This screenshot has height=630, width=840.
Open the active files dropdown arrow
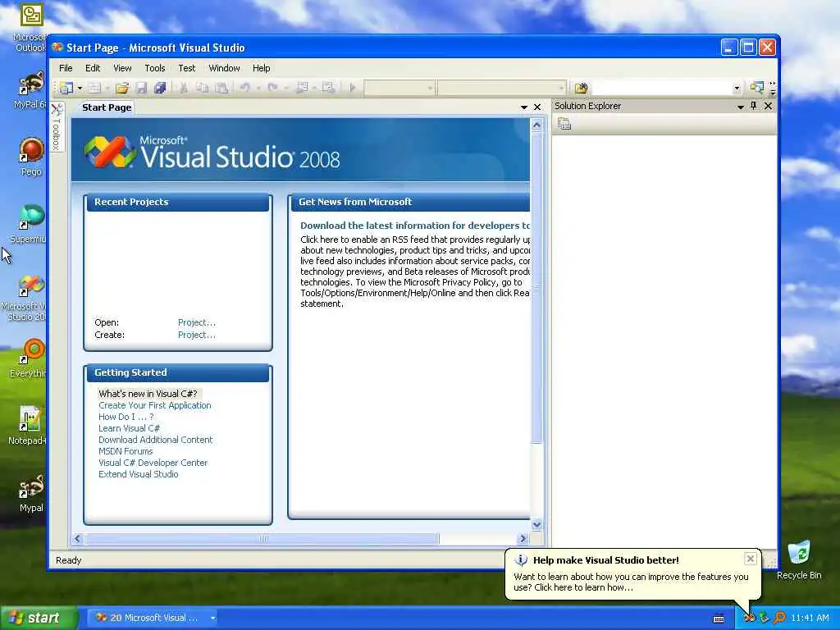click(524, 107)
